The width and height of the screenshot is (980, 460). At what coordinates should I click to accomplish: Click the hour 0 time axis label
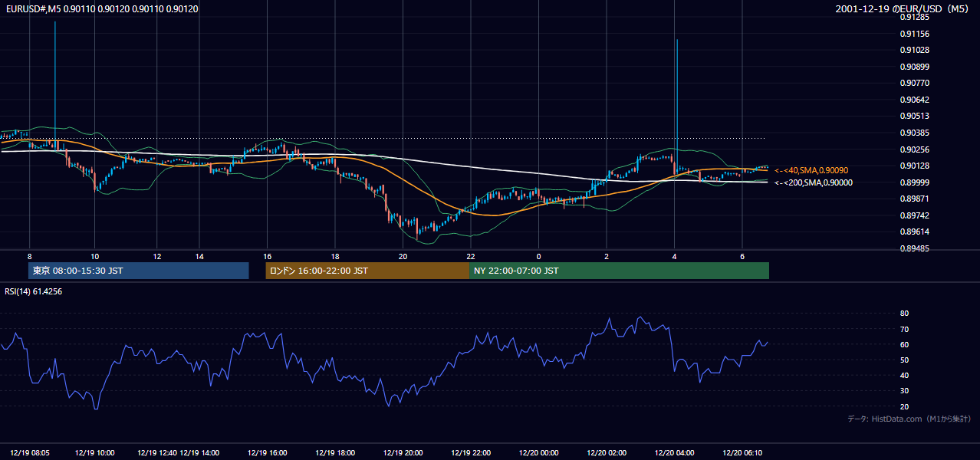pyautogui.click(x=538, y=256)
